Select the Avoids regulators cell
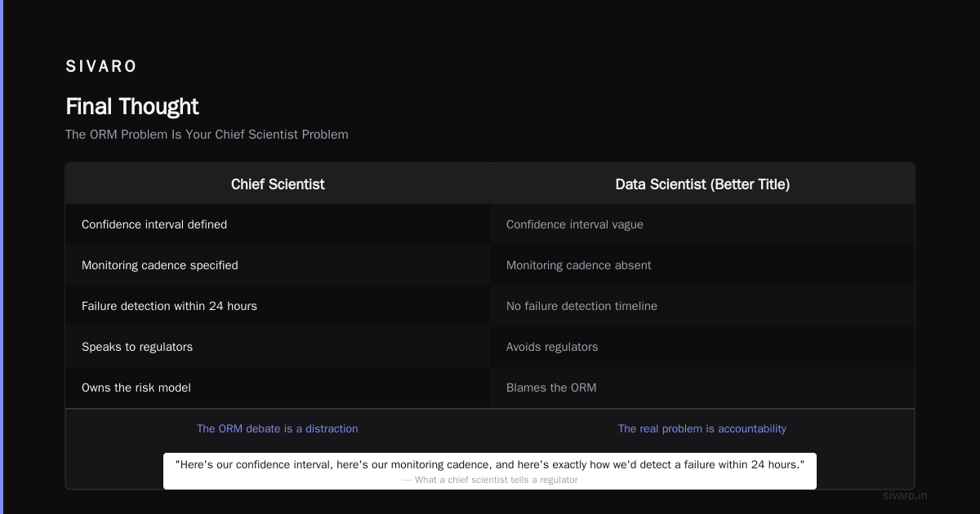 point(702,347)
